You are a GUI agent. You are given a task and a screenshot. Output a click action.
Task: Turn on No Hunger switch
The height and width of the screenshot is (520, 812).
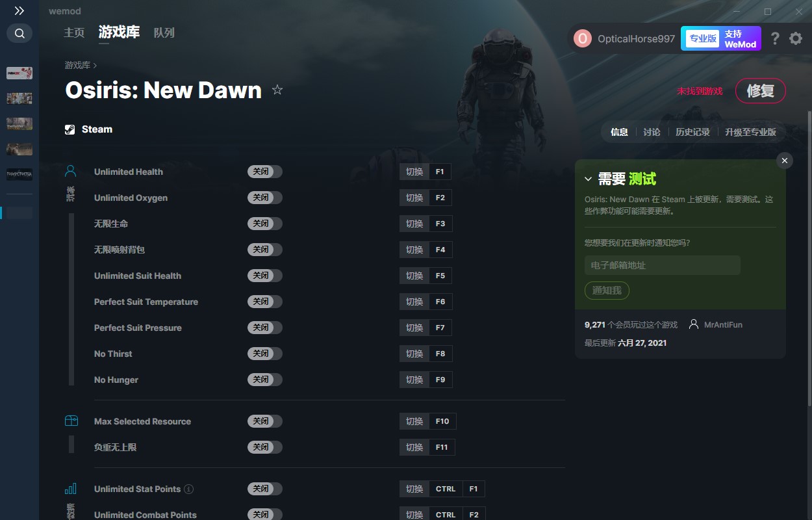tap(265, 380)
